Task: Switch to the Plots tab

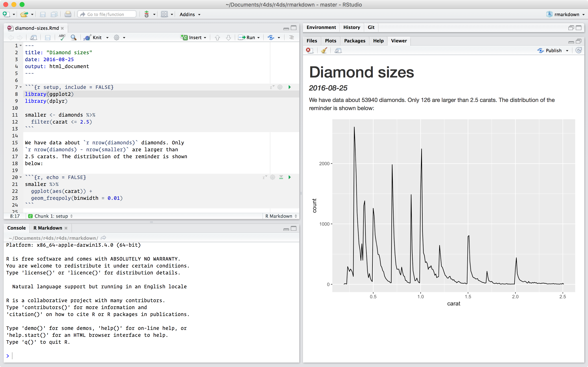Action: (x=331, y=41)
